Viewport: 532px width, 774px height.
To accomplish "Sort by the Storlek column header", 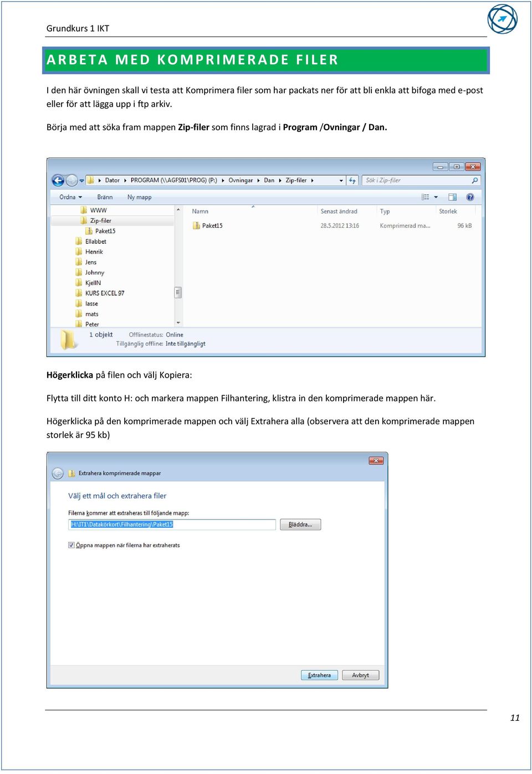I will (448, 212).
